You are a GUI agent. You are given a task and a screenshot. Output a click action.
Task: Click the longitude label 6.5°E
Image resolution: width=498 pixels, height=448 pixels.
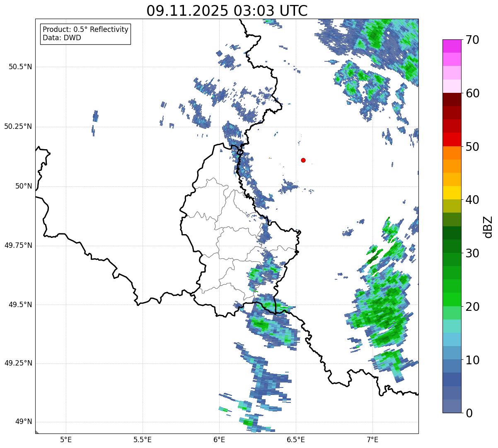[296, 440]
